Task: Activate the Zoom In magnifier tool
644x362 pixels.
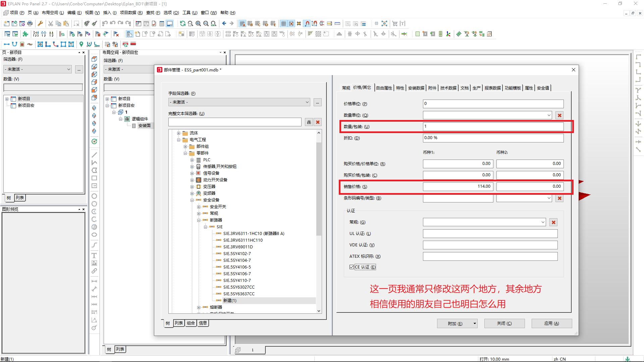Action: point(198,23)
